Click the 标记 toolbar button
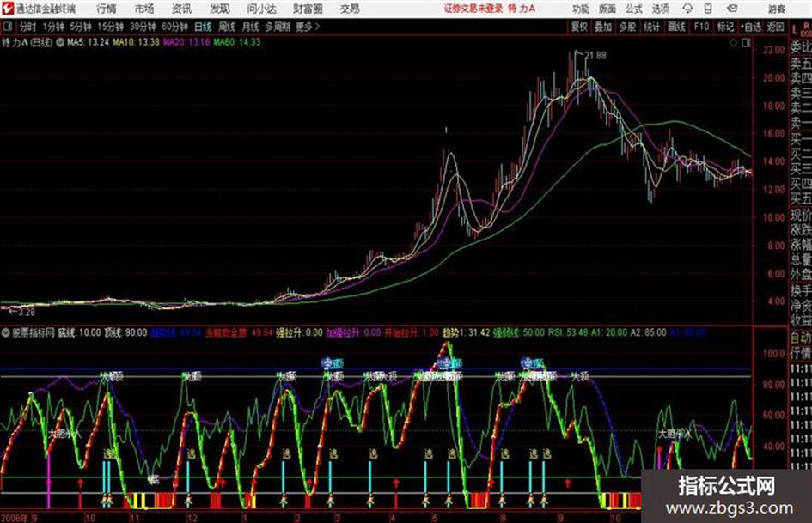The width and height of the screenshot is (812, 523). coord(725,27)
